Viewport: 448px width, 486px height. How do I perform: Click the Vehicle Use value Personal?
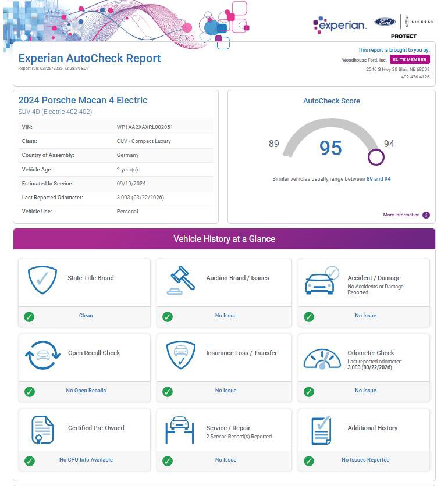click(127, 212)
